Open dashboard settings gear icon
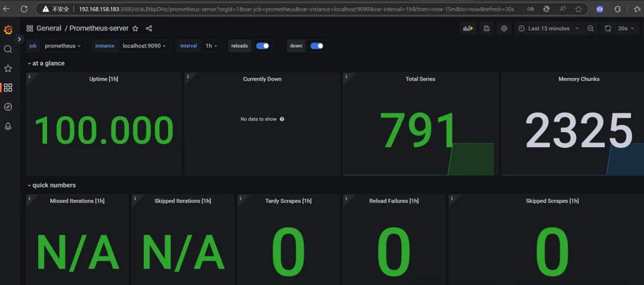 (504, 29)
